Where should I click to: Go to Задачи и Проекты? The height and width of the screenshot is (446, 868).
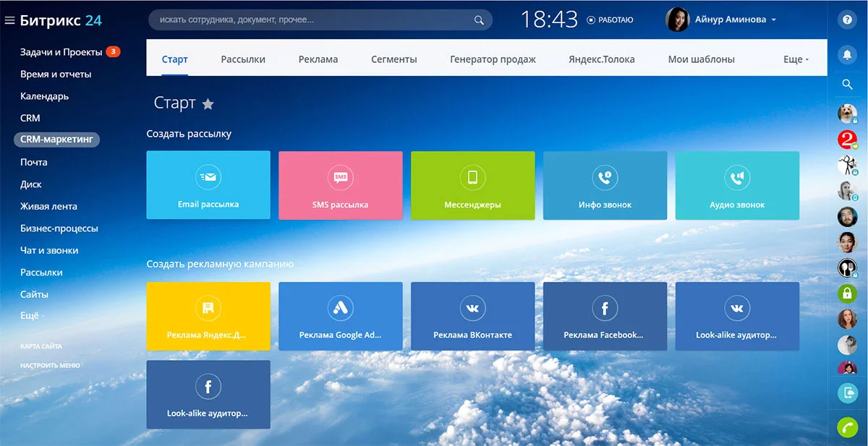pos(61,52)
